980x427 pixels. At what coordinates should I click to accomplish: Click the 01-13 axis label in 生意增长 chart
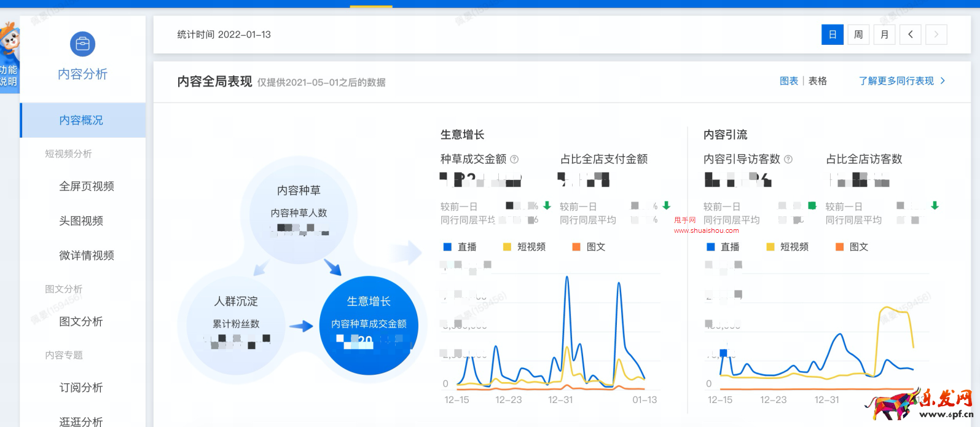click(645, 400)
